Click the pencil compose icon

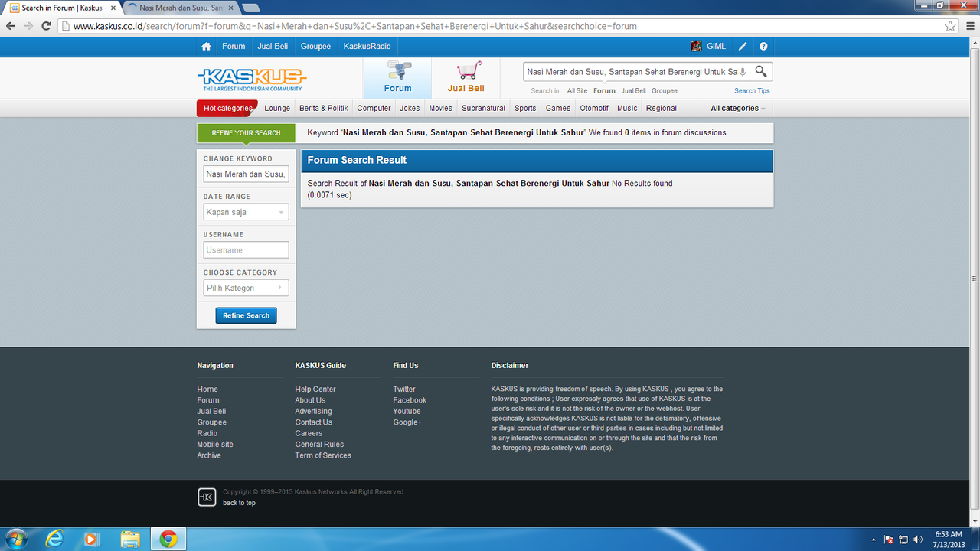click(743, 47)
